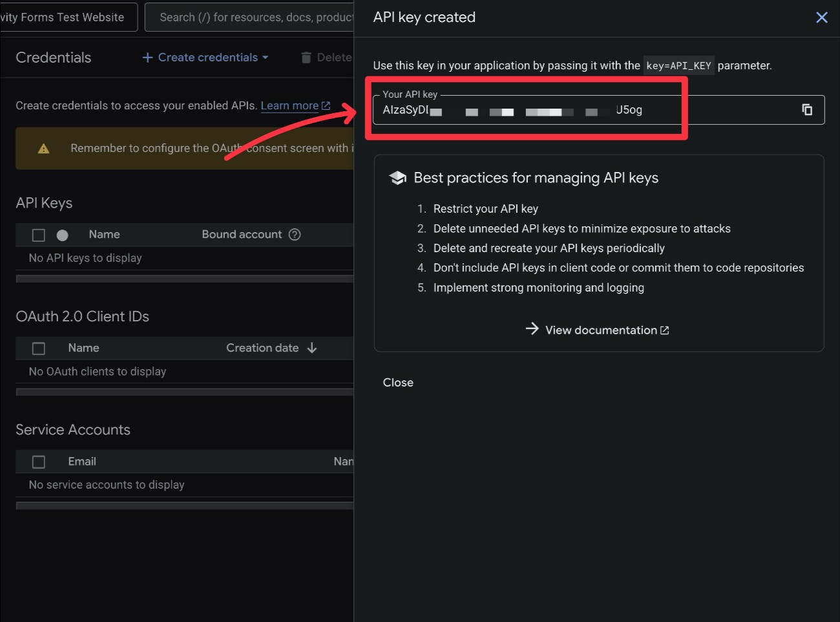This screenshot has height=622, width=840.
Task: Click the status circle in API Keys header
Action: point(62,234)
